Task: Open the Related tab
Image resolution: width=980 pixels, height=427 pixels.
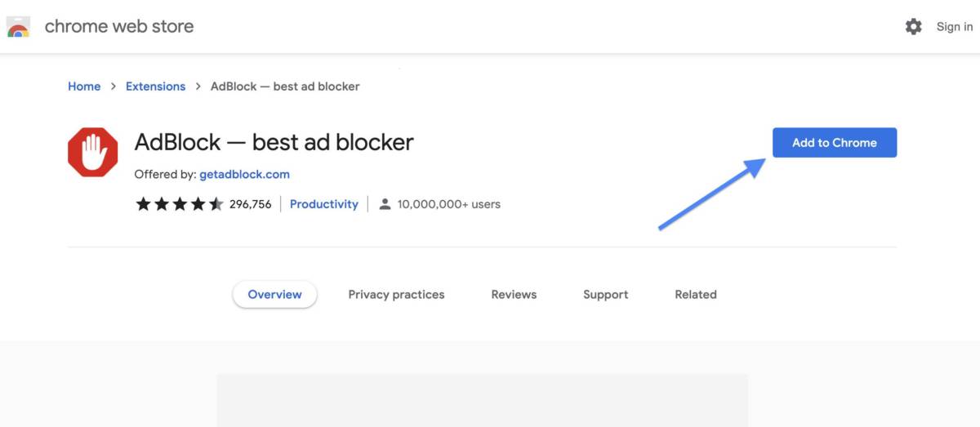Action: [696, 295]
